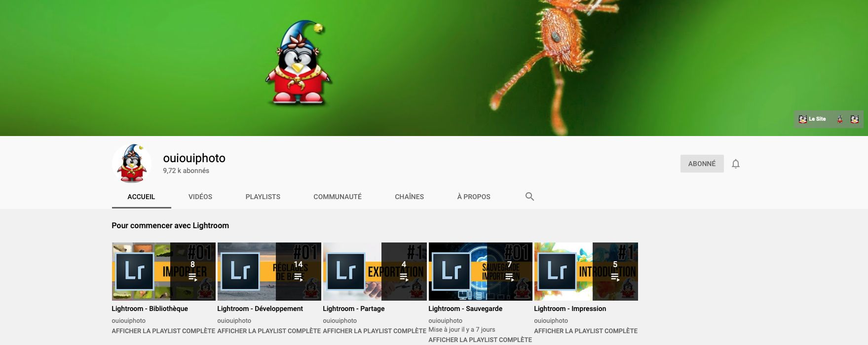Open the CHAÎNES tab
The height and width of the screenshot is (345, 868).
point(410,197)
